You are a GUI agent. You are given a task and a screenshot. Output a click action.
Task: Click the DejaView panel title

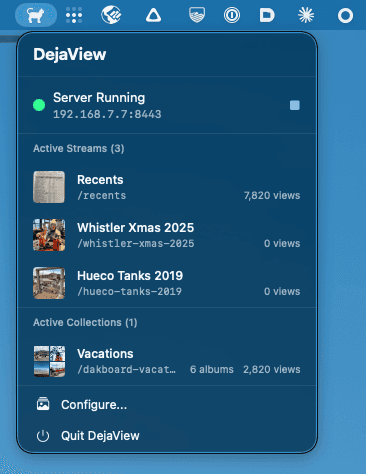[x=70, y=54]
